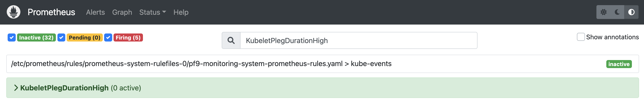644x104 pixels.
Task: Switch to dark theme moon icon
Action: (617, 12)
